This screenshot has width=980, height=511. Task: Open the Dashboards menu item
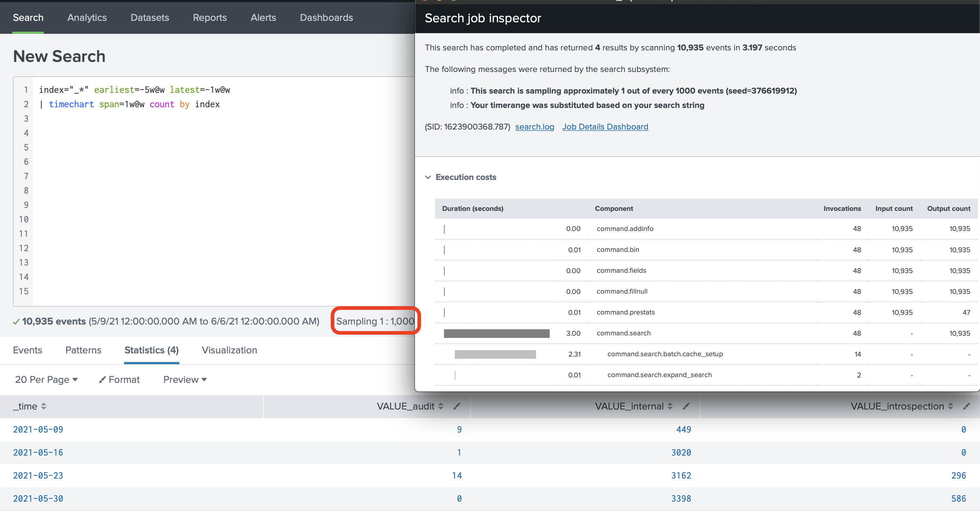point(326,18)
